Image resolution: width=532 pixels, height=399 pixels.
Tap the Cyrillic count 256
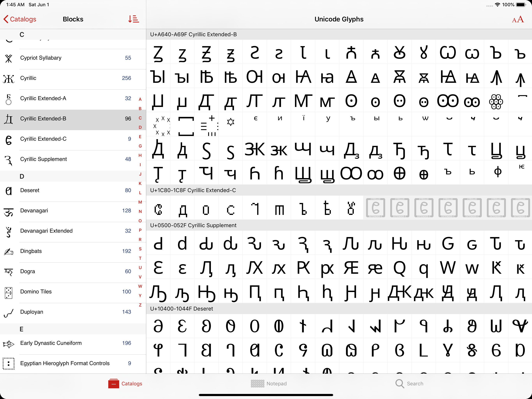tap(127, 78)
